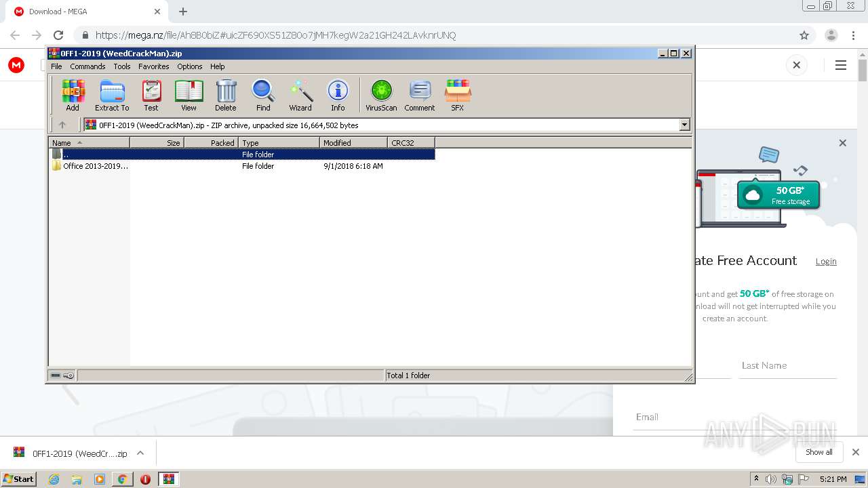
Task: Click the downloaded 0FF1-2019 zip item
Action: tap(71, 453)
